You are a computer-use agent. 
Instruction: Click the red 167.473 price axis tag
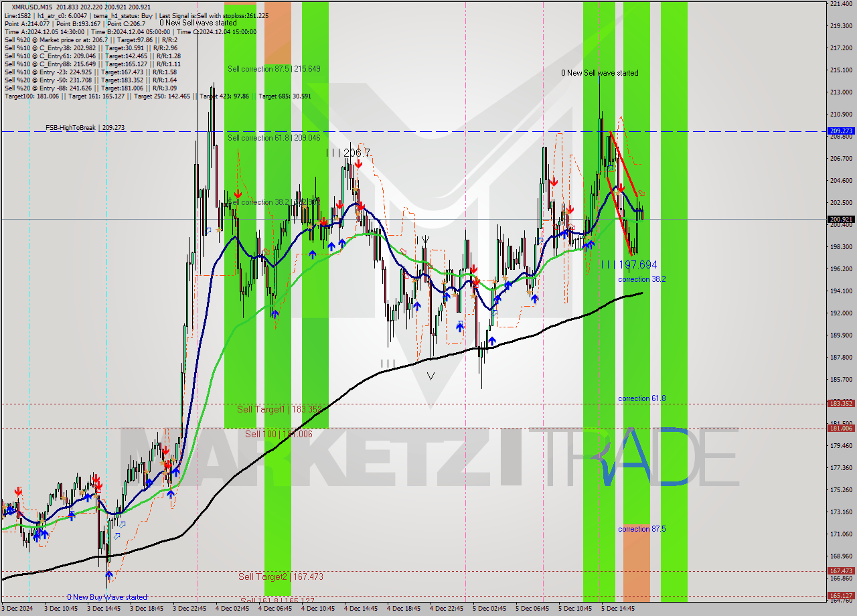[841, 571]
